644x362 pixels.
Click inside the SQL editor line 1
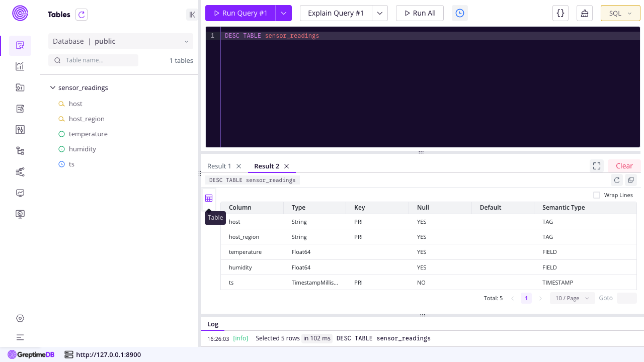pos(430,36)
